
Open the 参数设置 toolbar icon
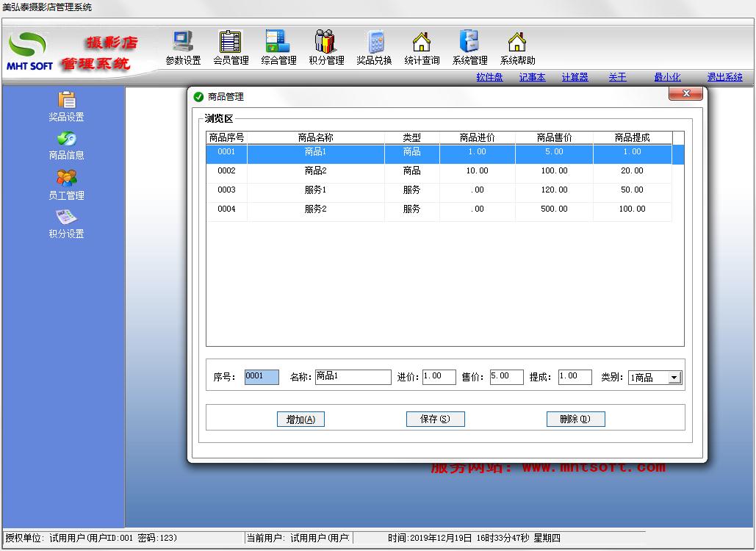click(183, 43)
